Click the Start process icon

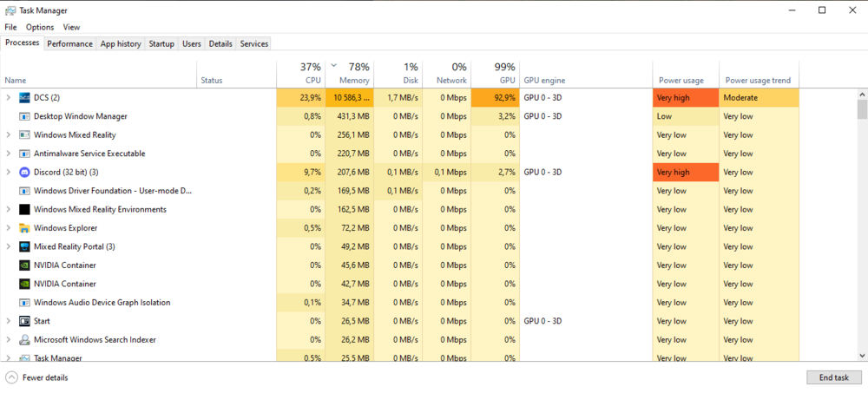[24, 321]
